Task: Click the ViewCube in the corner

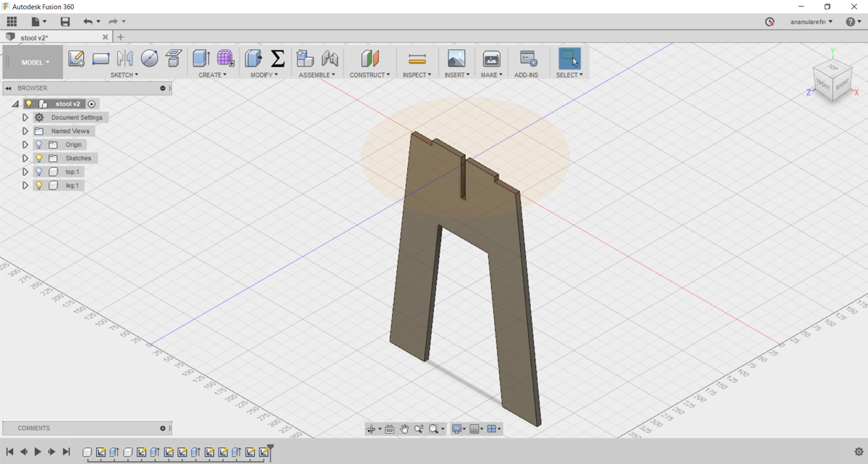Action: pos(832,80)
